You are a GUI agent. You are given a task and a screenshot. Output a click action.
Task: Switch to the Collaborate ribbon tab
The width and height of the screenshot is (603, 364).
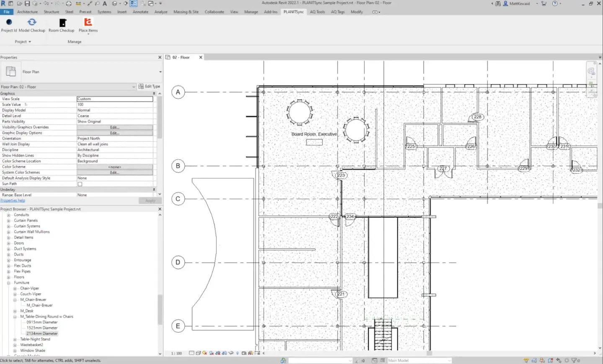click(214, 12)
